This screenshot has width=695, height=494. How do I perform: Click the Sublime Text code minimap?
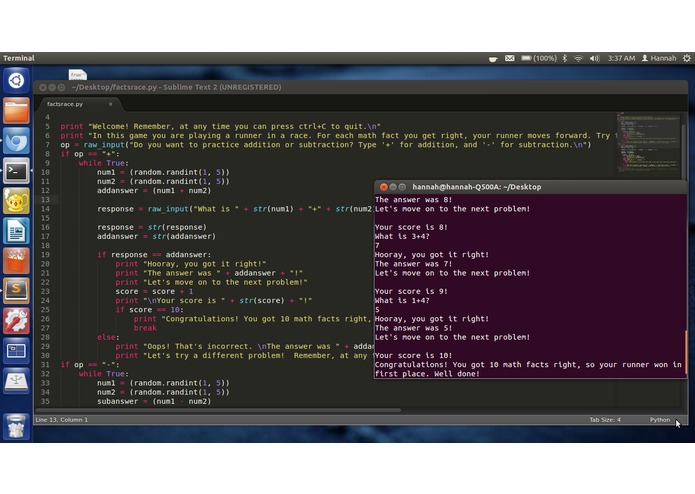(648, 142)
